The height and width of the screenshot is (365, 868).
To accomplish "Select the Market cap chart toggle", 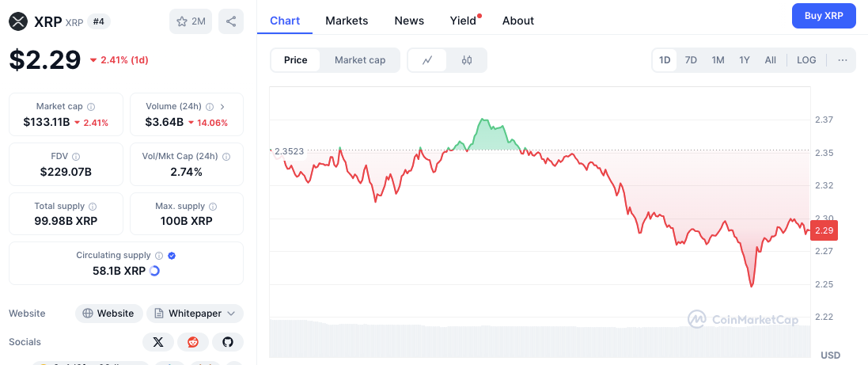I will click(360, 60).
